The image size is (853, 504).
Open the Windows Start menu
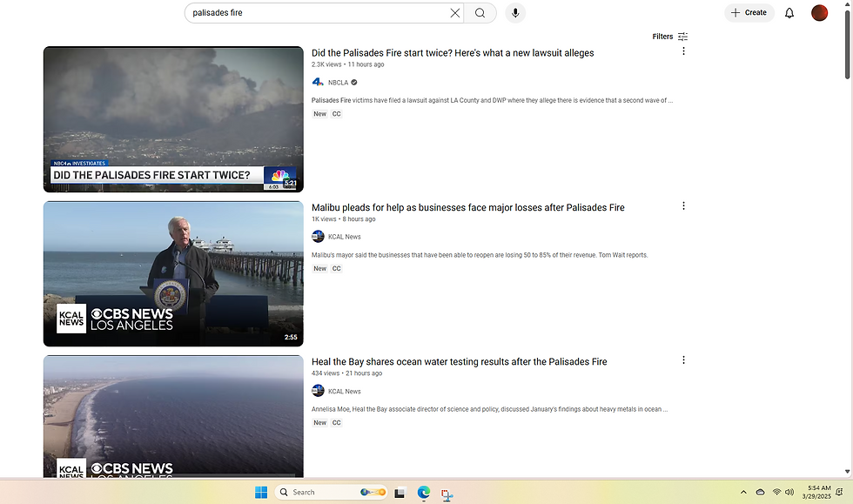tap(261, 493)
